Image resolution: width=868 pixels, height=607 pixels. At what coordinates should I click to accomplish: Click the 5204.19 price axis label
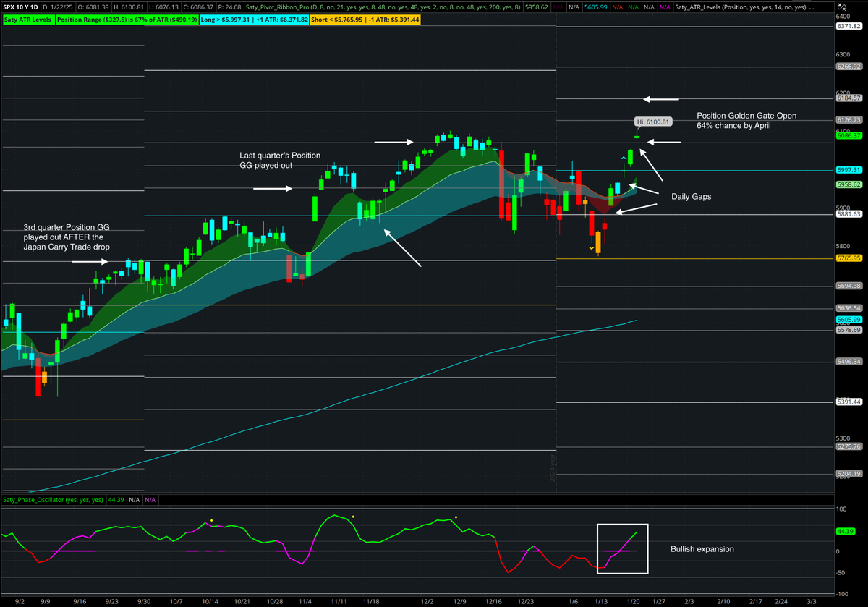[848, 474]
